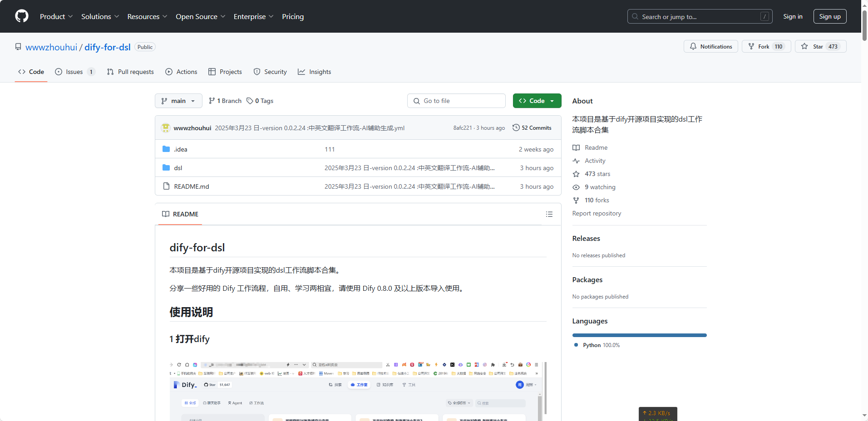The height and width of the screenshot is (421, 868).
Task: Toggle Notifications for this repository
Action: (x=710, y=47)
